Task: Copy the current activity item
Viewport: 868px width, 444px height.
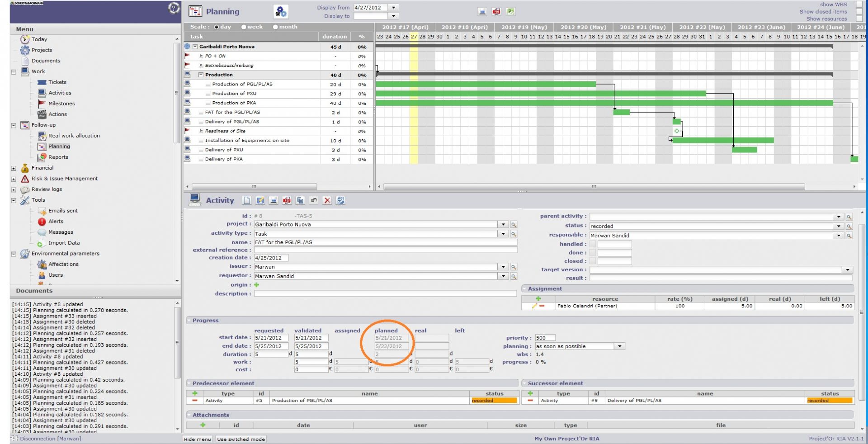Action: click(300, 200)
